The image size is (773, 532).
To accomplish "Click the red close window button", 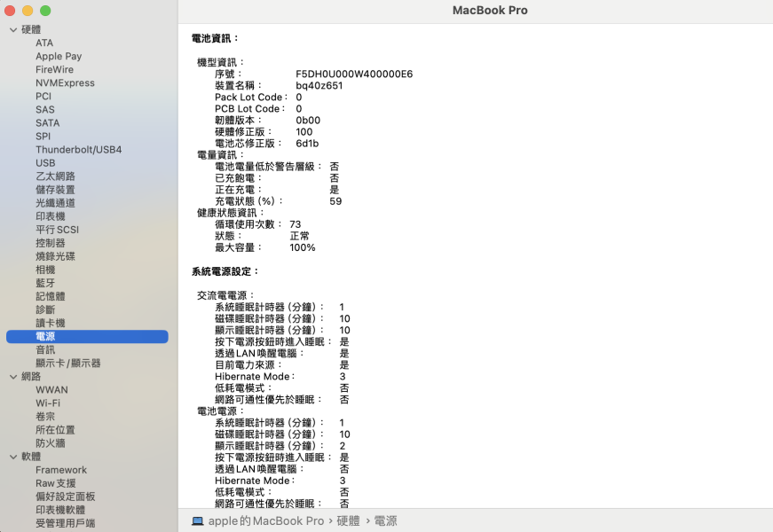I will tap(10, 11).
